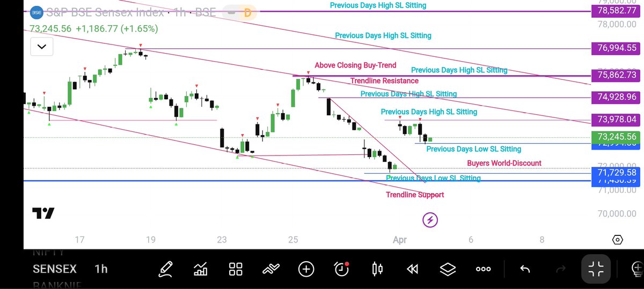Exit fullscreen with the corner-arrows icon
The width and height of the screenshot is (644, 289).
coord(596,269)
